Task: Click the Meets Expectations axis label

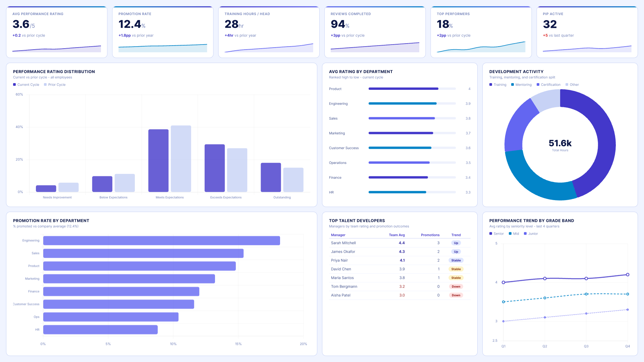Action: click(169, 197)
